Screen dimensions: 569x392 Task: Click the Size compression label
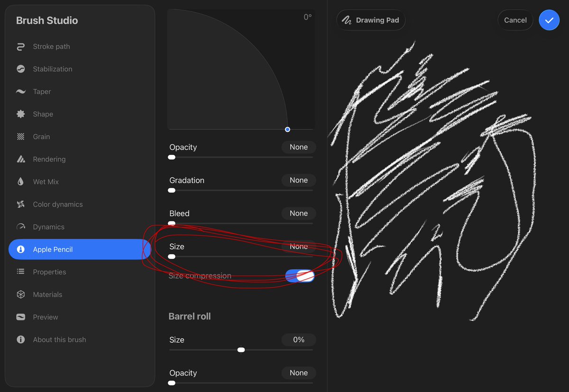click(x=200, y=276)
